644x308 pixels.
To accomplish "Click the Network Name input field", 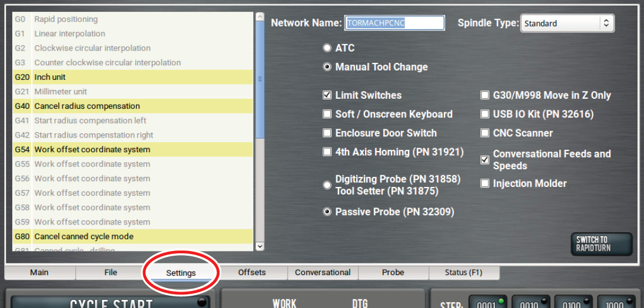I will coord(394,23).
